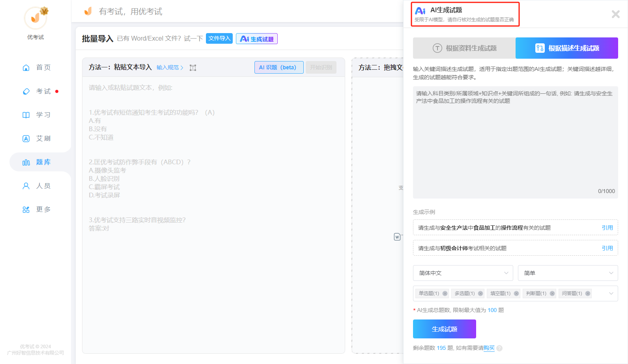
Task: Remove the 判断题(1) tag
Action: point(552,293)
